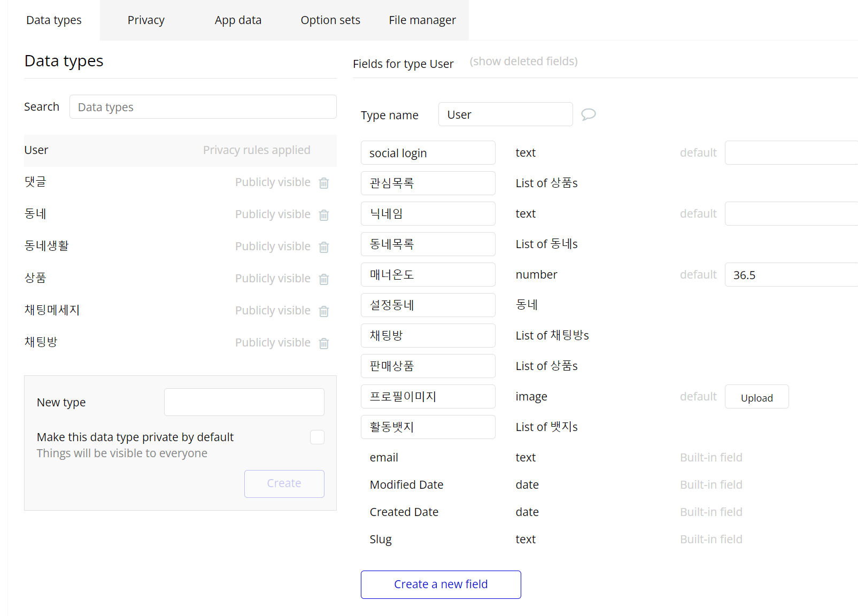The image size is (858, 616).
Task: Click the 닉네임 field name box
Action: tap(428, 214)
